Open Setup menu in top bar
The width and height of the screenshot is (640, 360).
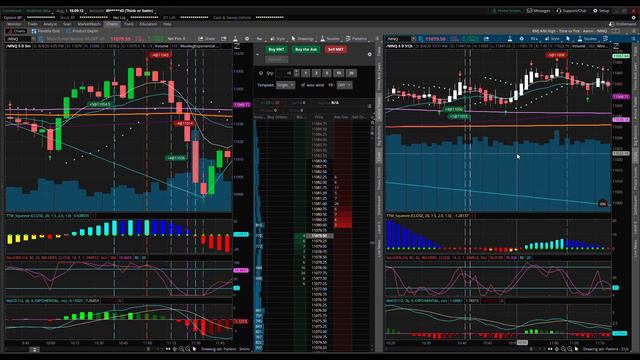(x=601, y=11)
